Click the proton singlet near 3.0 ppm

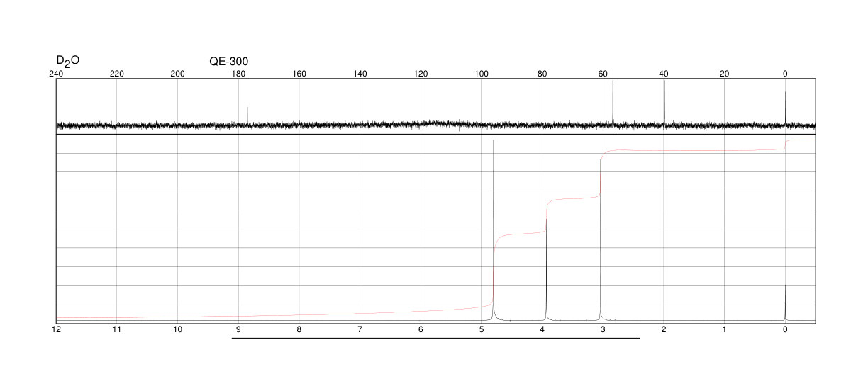click(x=601, y=239)
